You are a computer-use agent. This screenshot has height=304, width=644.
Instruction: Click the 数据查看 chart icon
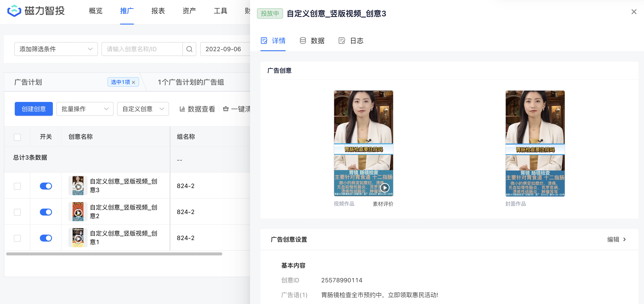click(x=182, y=109)
